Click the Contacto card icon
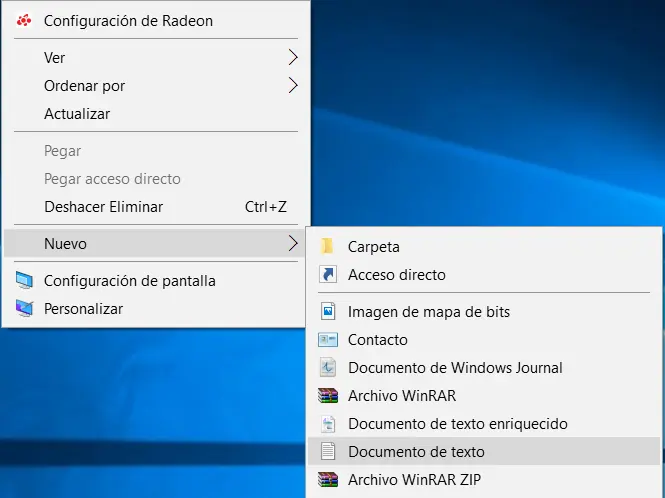The image size is (665, 498). (328, 339)
